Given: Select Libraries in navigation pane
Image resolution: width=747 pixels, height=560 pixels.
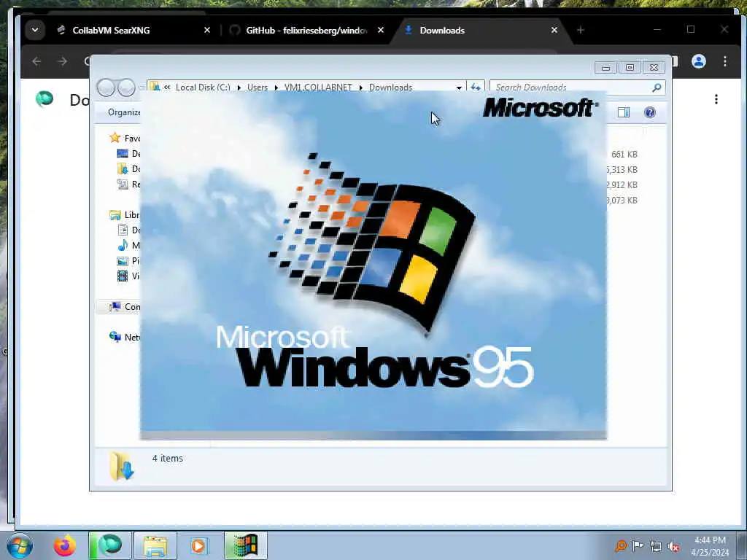Looking at the screenshot, I should (x=125, y=215).
